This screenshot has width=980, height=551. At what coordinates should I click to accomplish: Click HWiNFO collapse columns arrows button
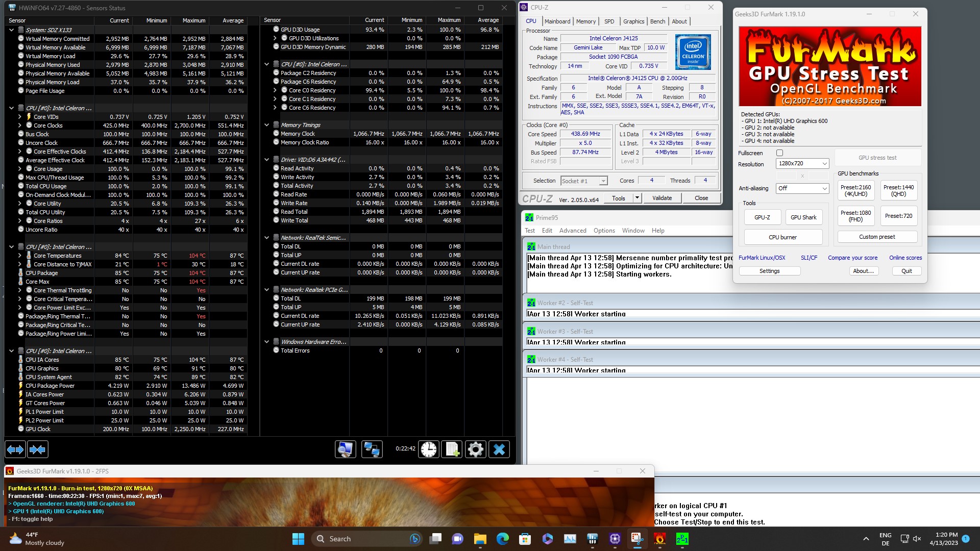coord(38,449)
